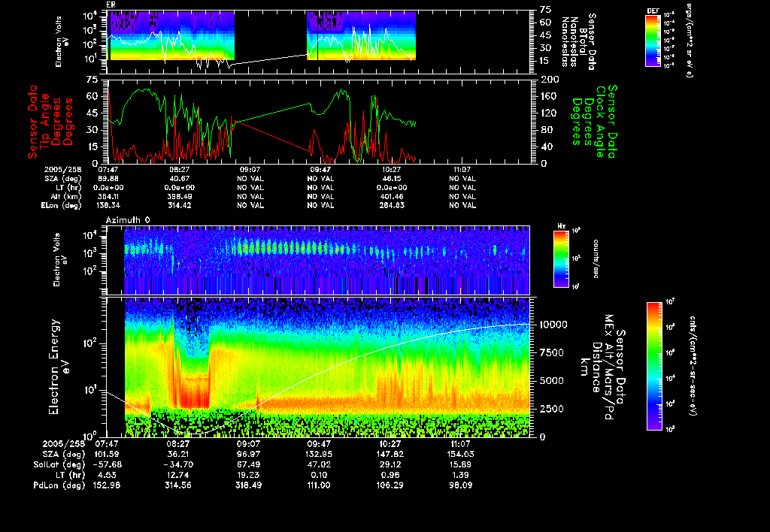Select PdLon value 111.00
Image resolution: width=770 pixels, height=532 pixels.
point(319,485)
